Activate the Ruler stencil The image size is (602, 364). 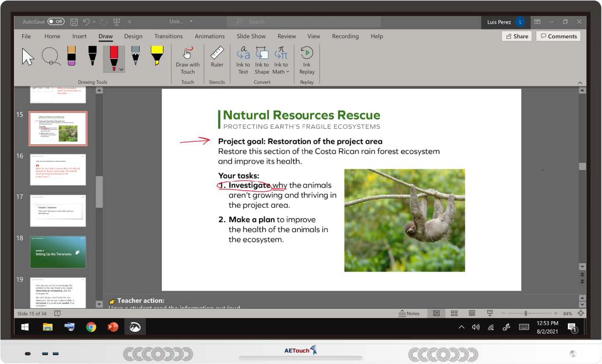point(217,58)
